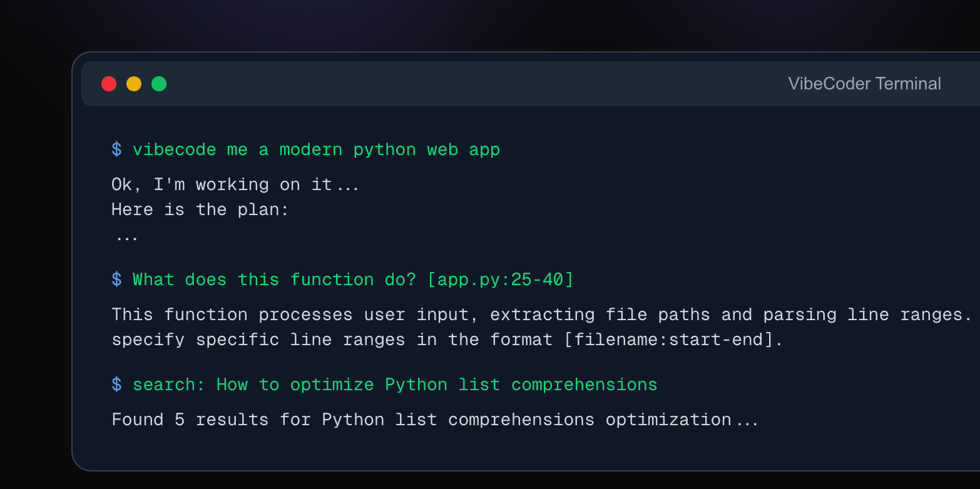Click the red traffic light icon

click(109, 83)
